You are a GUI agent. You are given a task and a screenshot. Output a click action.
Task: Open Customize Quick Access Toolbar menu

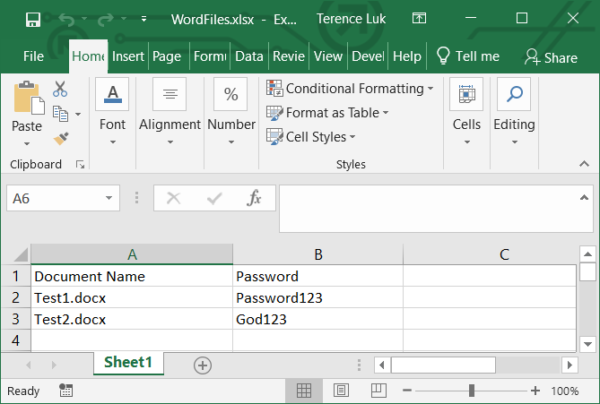144,19
